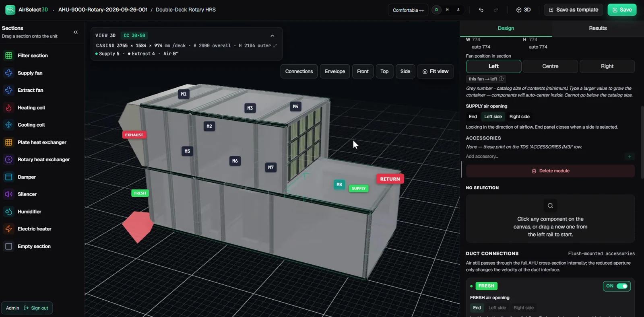Collapse the Sections sidebar

point(76,32)
